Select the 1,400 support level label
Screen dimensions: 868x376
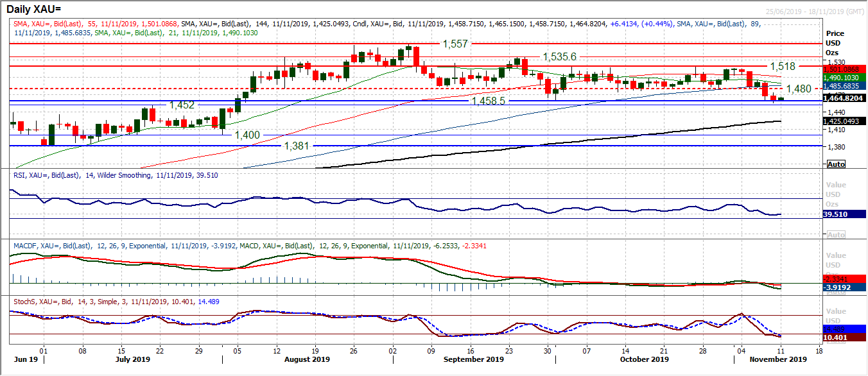[247, 135]
